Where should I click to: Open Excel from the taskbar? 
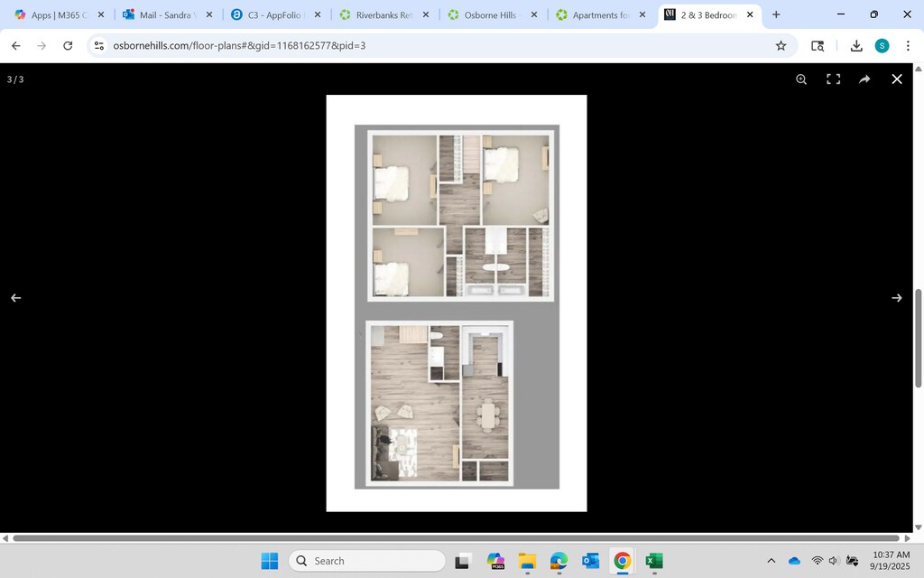coord(654,561)
